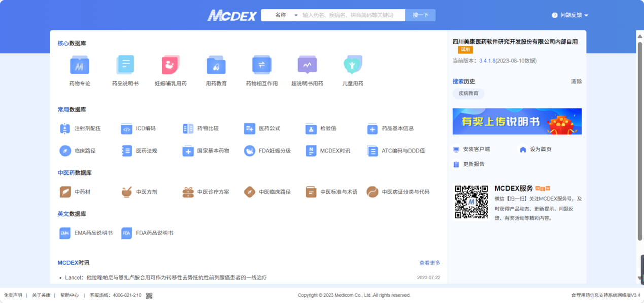The height and width of the screenshot is (303, 644).
Task: Click the 常用数据库 section heading
Action: point(72,109)
